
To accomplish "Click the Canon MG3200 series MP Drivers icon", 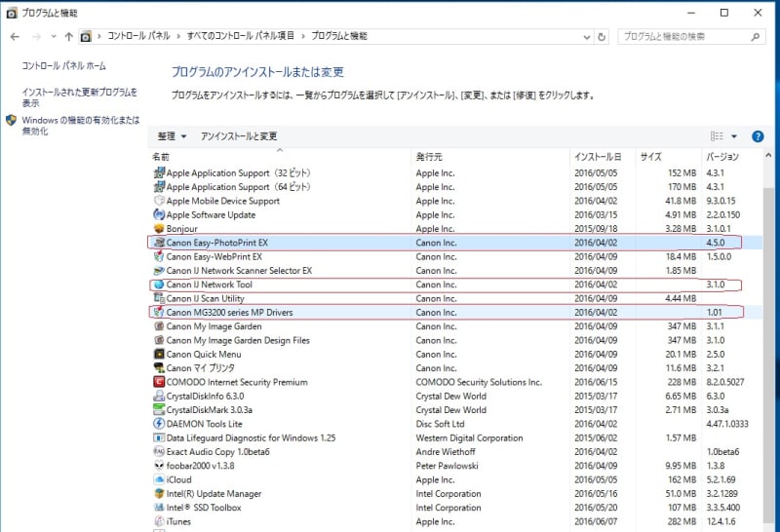I will coord(159,312).
